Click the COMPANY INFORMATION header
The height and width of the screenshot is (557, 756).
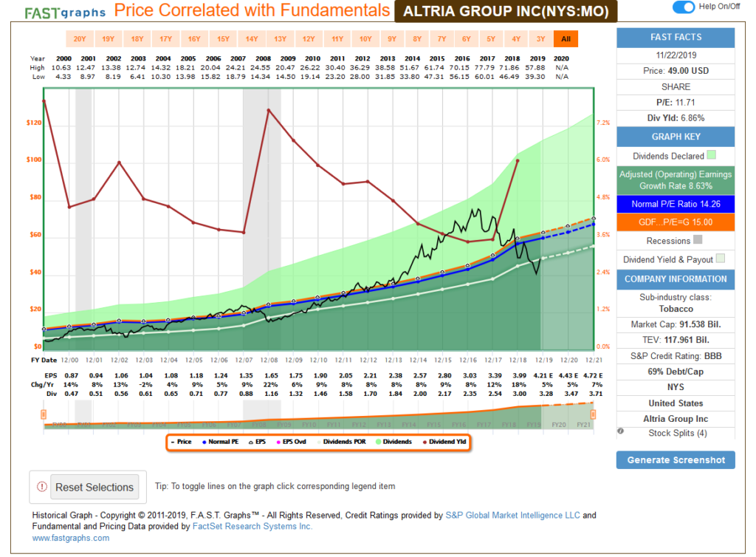coord(676,279)
